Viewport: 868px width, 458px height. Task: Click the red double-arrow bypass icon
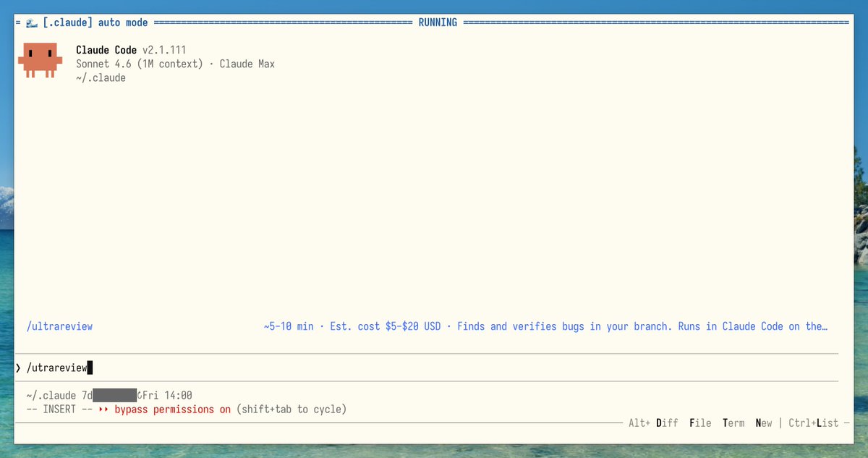click(x=103, y=410)
